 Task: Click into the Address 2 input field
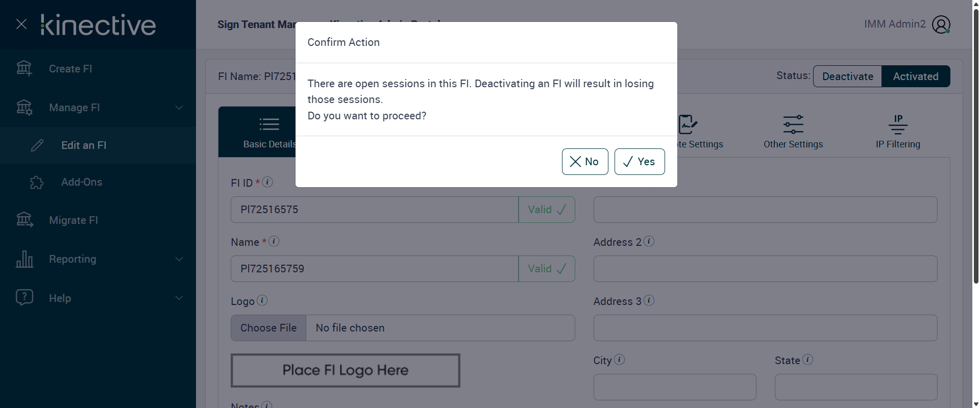pos(765,269)
